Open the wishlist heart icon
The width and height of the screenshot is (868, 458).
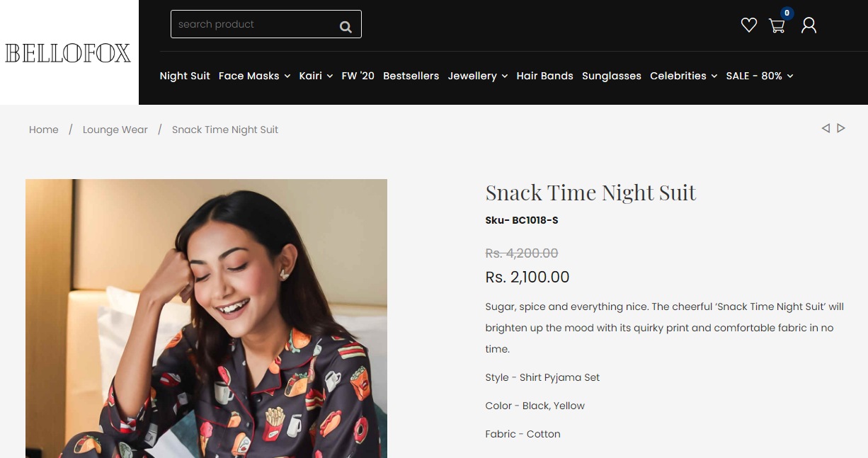(x=749, y=25)
